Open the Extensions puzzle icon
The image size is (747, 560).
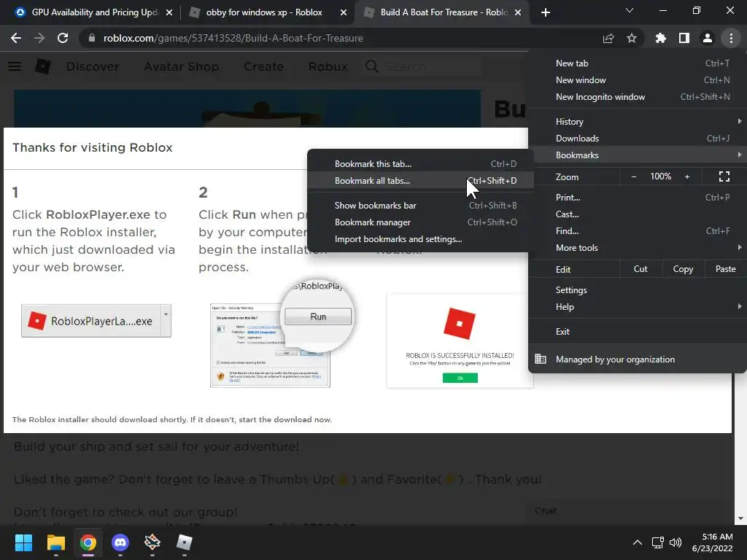pos(661,38)
